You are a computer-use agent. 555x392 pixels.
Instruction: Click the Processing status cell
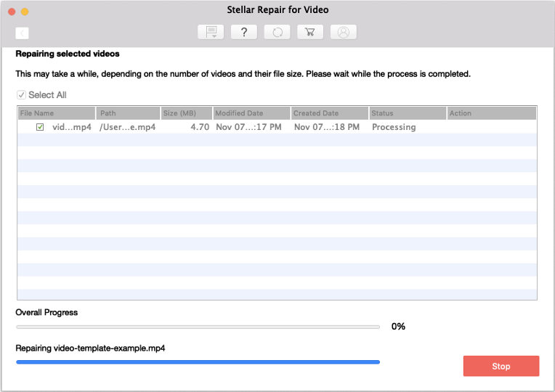(x=394, y=127)
